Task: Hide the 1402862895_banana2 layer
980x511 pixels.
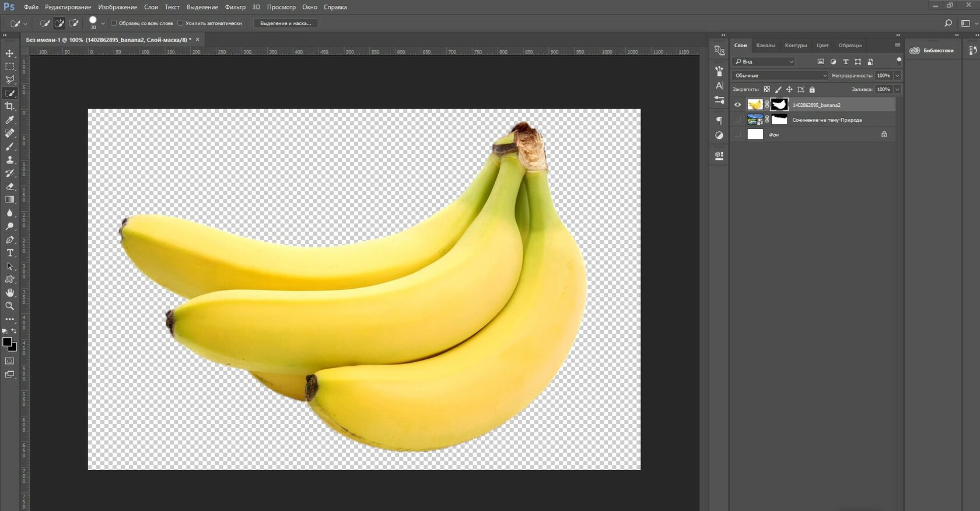Action: point(737,105)
